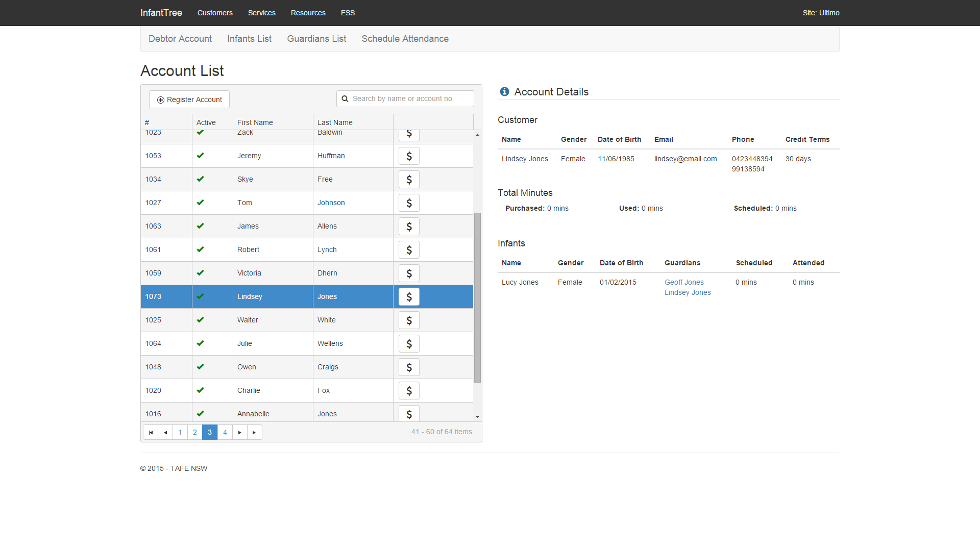The width and height of the screenshot is (980, 551).
Task: Click Register Account button
Action: (189, 99)
